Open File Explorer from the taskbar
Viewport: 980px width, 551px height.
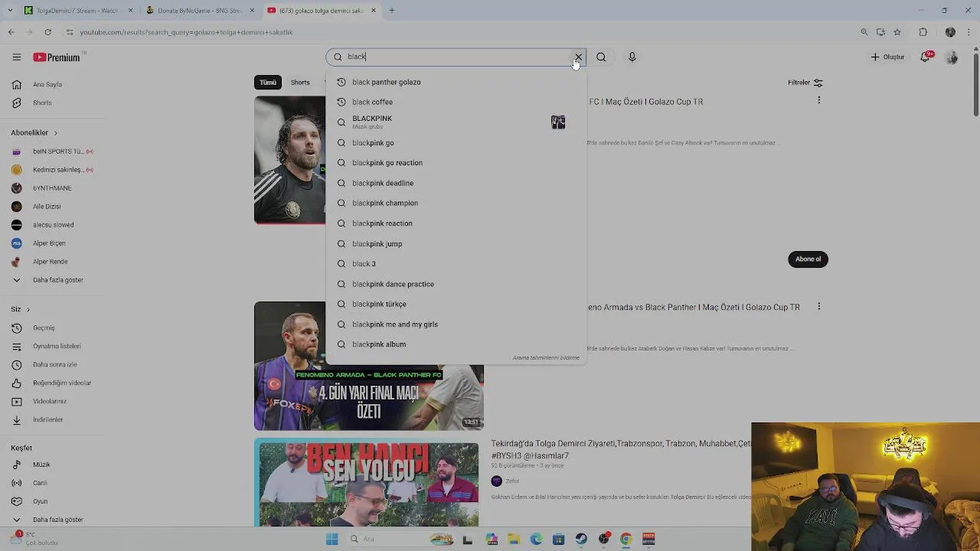coord(514,539)
